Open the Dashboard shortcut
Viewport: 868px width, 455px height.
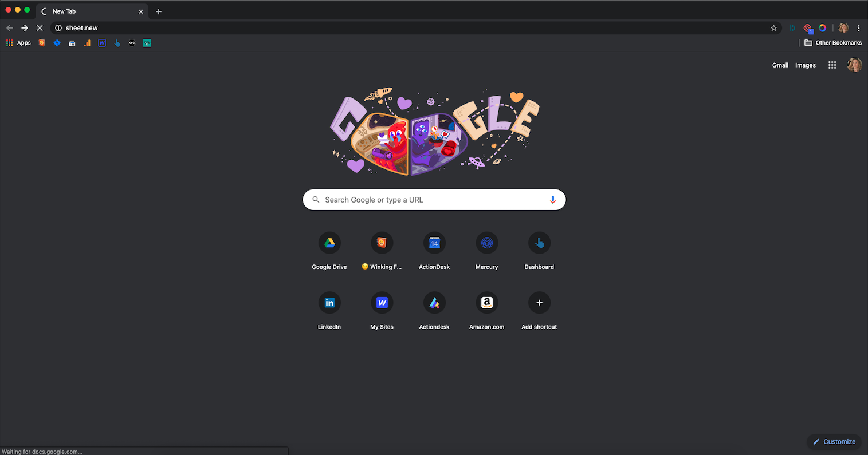[539, 251]
